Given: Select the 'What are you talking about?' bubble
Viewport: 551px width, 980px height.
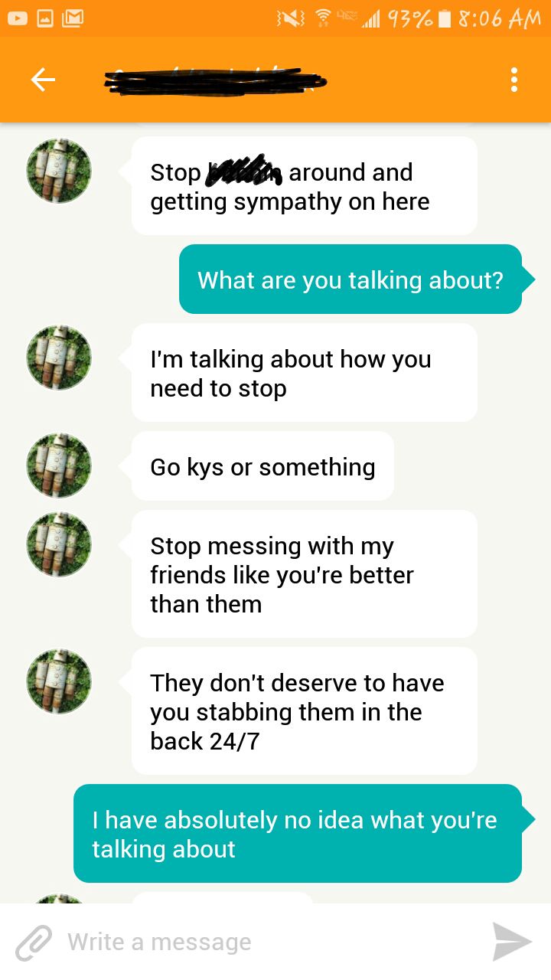Looking at the screenshot, I should (x=350, y=279).
